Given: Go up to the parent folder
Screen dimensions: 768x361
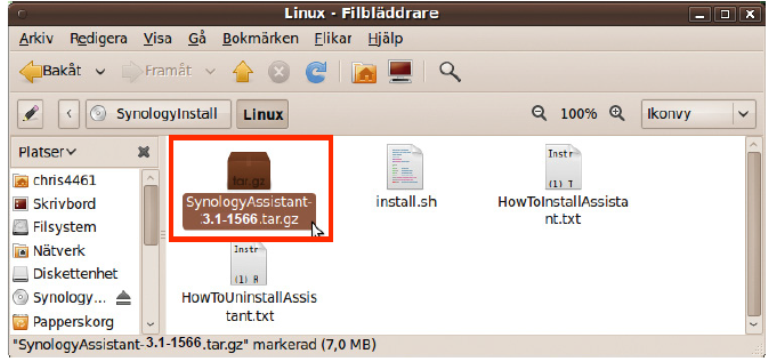Looking at the screenshot, I should pos(243,72).
